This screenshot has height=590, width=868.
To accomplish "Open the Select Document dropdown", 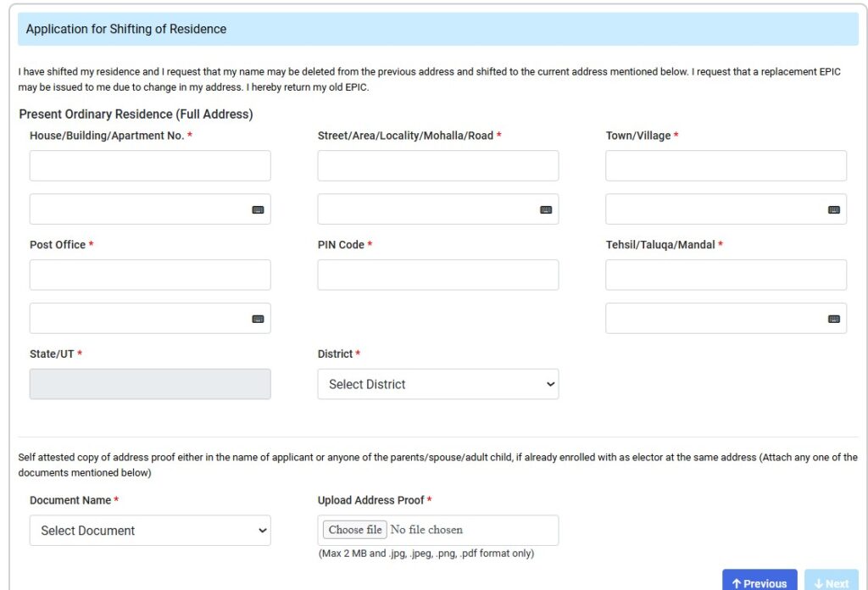I will (x=150, y=530).
